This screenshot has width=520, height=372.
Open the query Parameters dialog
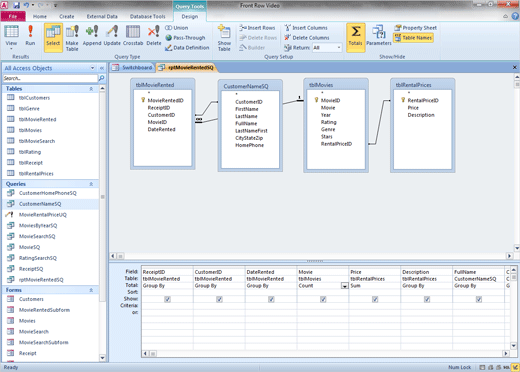tap(379, 35)
